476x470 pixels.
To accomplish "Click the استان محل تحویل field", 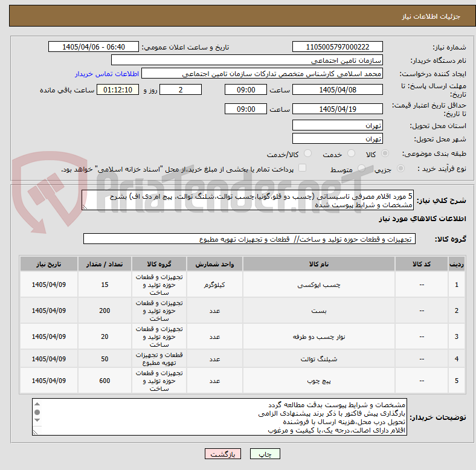I will (x=337, y=125).
